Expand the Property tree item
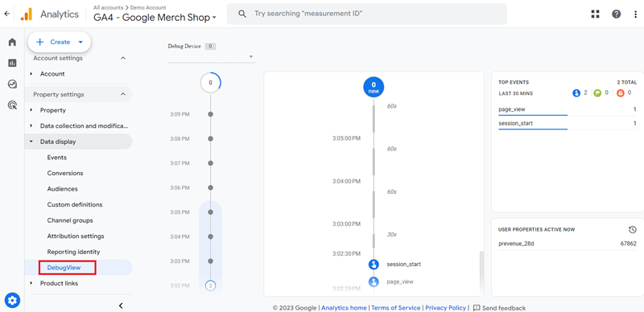Screen dimensions: 644x312 click(x=31, y=110)
